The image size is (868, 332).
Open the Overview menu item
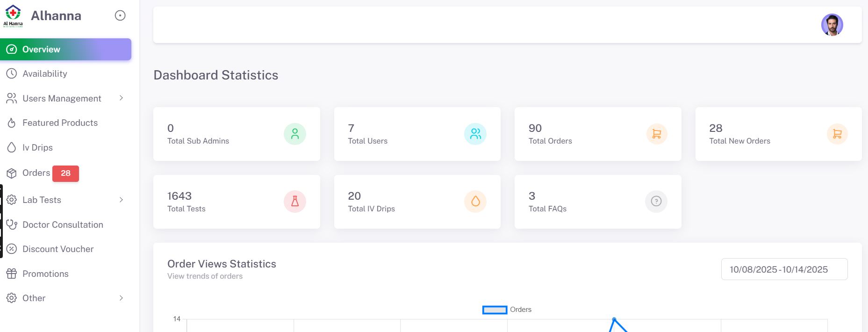[65, 50]
